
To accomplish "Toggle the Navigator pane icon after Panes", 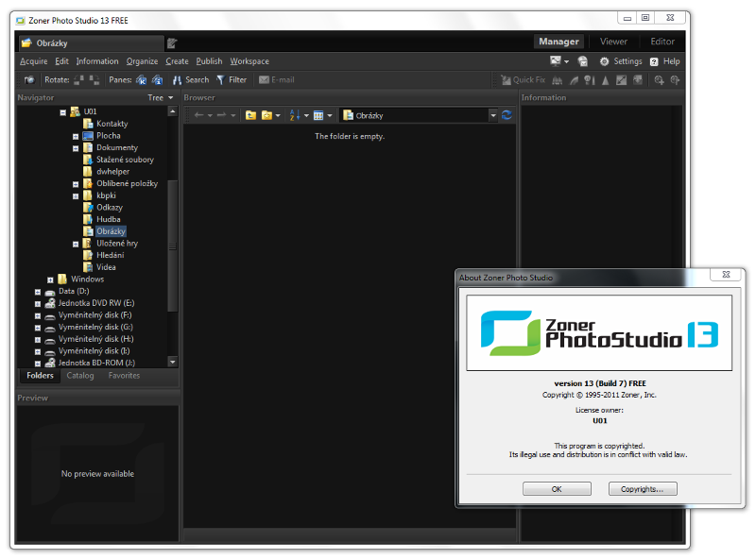I will pos(141,80).
